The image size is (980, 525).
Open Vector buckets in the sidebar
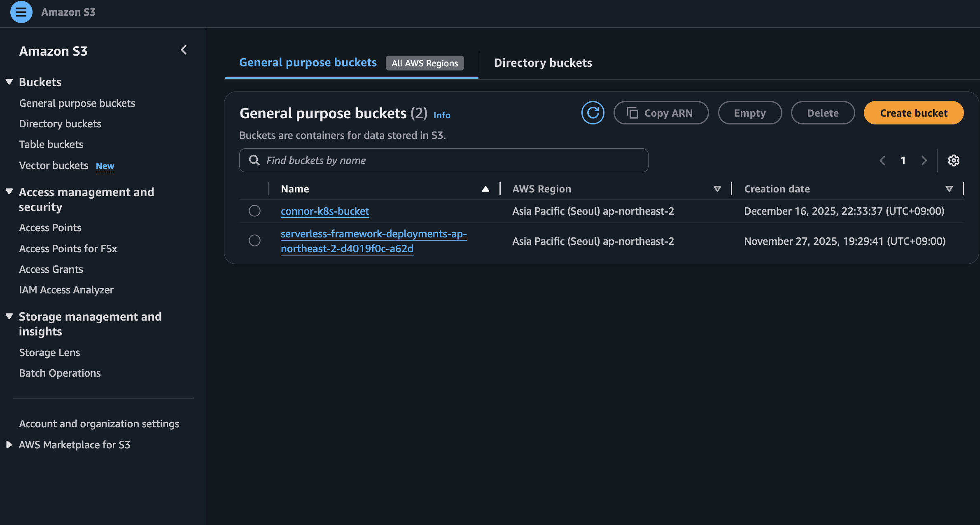pyautogui.click(x=54, y=165)
